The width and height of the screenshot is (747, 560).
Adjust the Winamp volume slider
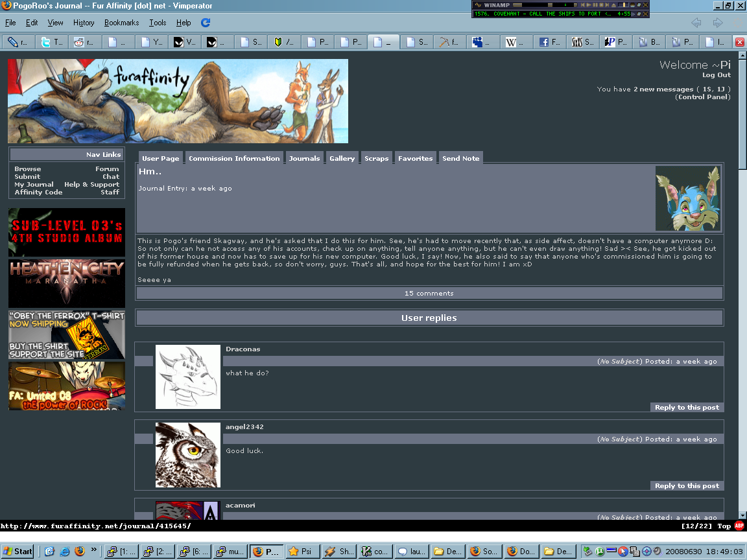pyautogui.click(x=622, y=5)
